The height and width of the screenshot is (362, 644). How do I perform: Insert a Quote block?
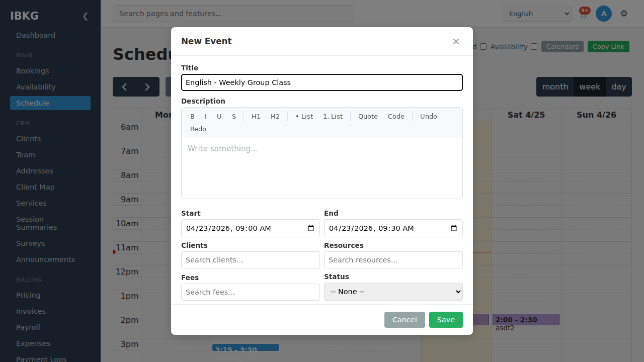(368, 117)
